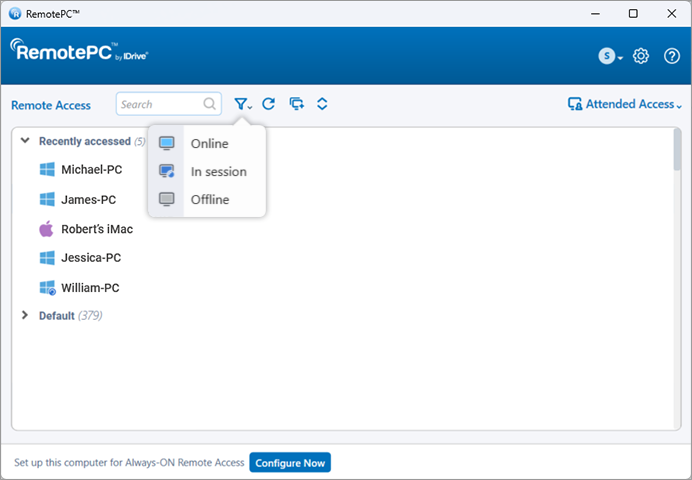Screen dimensions: 692x480
Task: Click the search magnifier icon
Action: coord(210,104)
